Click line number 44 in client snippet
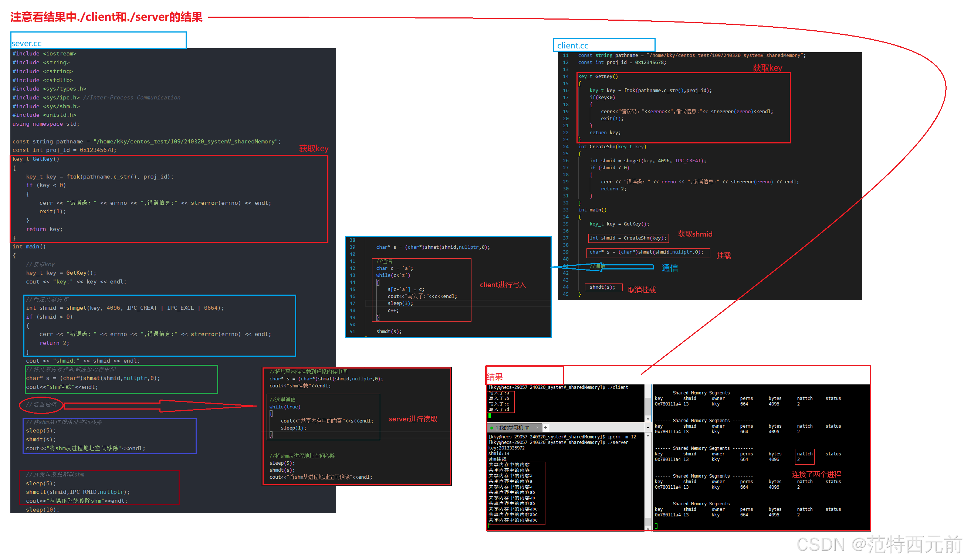The height and width of the screenshot is (560, 964). pos(352,282)
